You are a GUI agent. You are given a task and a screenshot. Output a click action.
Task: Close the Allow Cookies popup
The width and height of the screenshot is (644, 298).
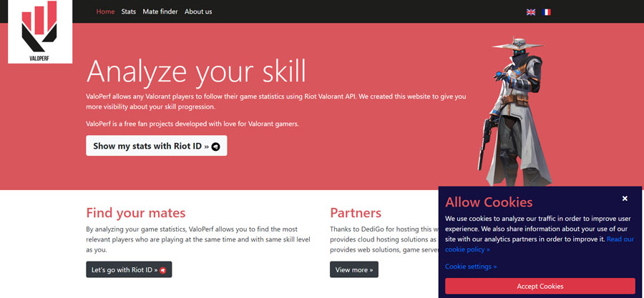(625, 199)
